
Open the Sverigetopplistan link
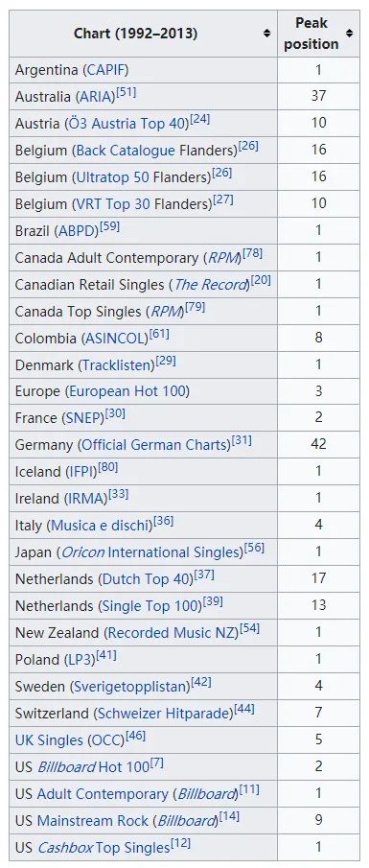pos(130,687)
